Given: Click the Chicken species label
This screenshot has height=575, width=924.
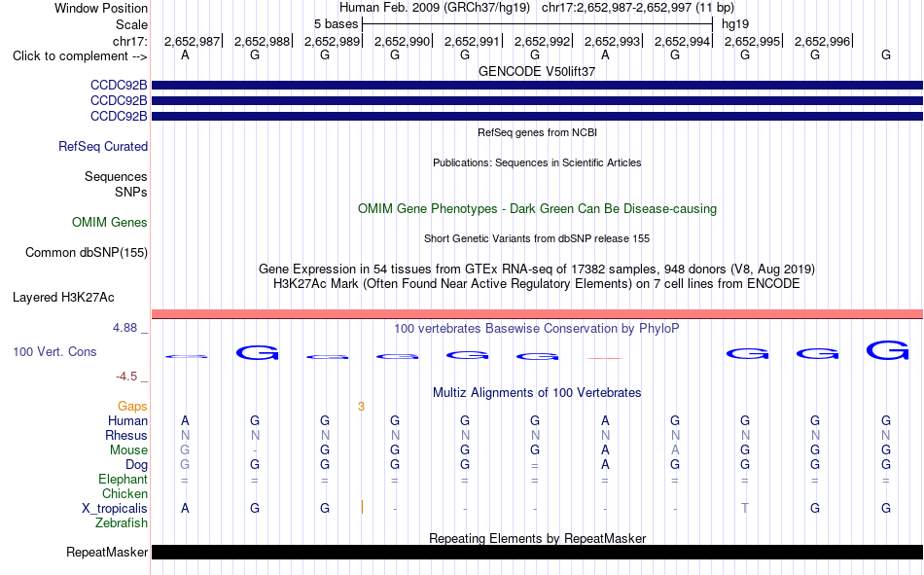Looking at the screenshot, I should [124, 493].
